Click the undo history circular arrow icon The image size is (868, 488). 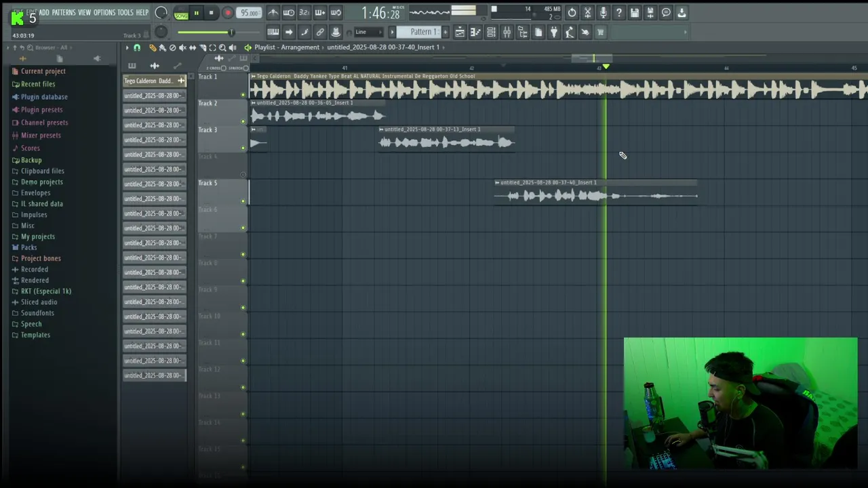[x=572, y=12]
